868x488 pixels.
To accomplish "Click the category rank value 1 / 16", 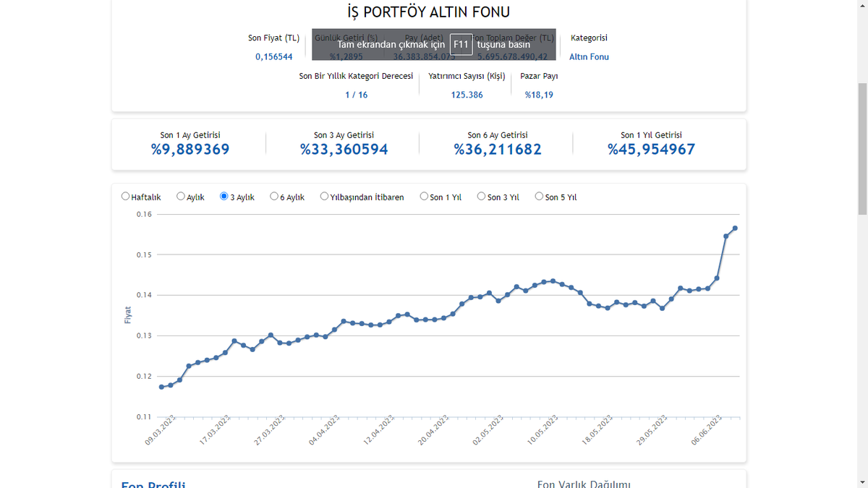I will (x=356, y=95).
